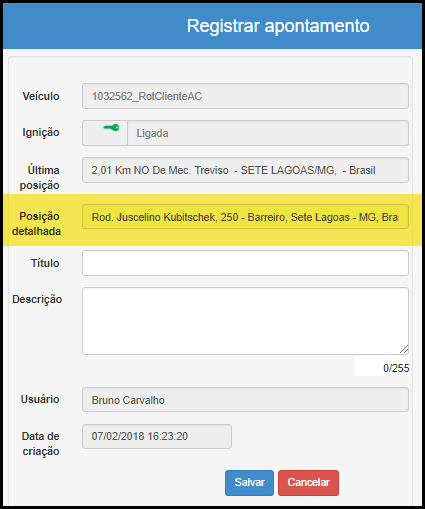Click the Ignição label text
The image size is (425, 509).
[41, 133]
